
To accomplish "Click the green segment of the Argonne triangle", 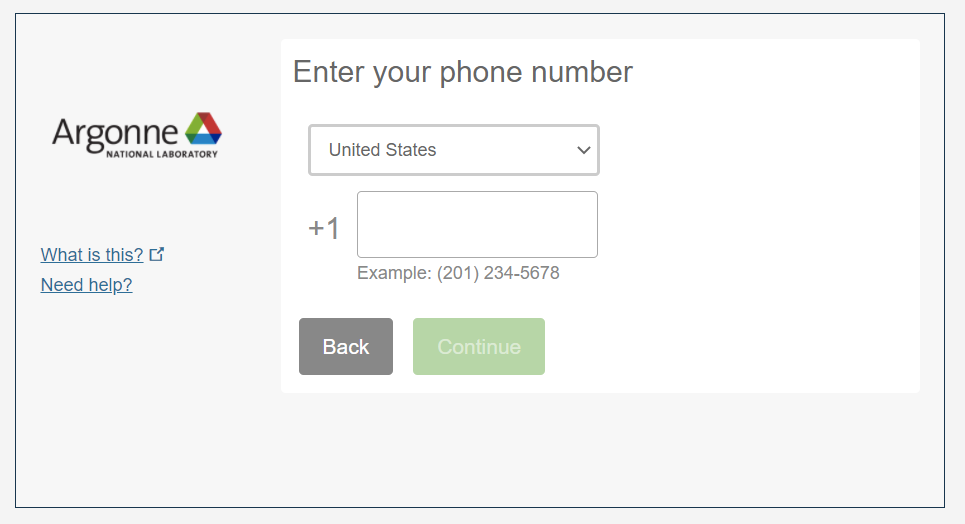I will (x=193, y=126).
